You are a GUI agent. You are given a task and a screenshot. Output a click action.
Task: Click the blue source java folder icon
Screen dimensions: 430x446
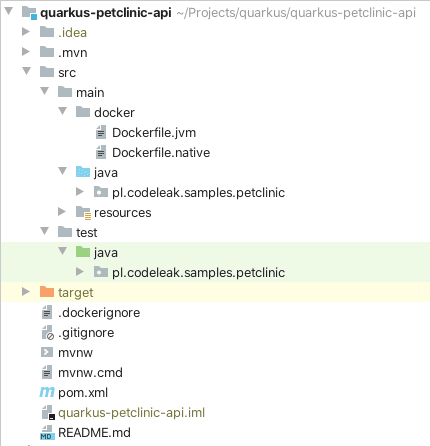[83, 172]
